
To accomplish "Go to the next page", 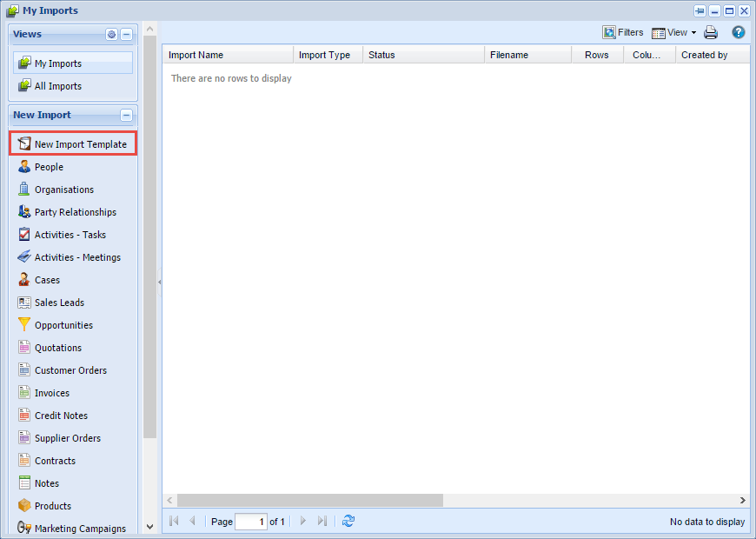I will 302,521.
